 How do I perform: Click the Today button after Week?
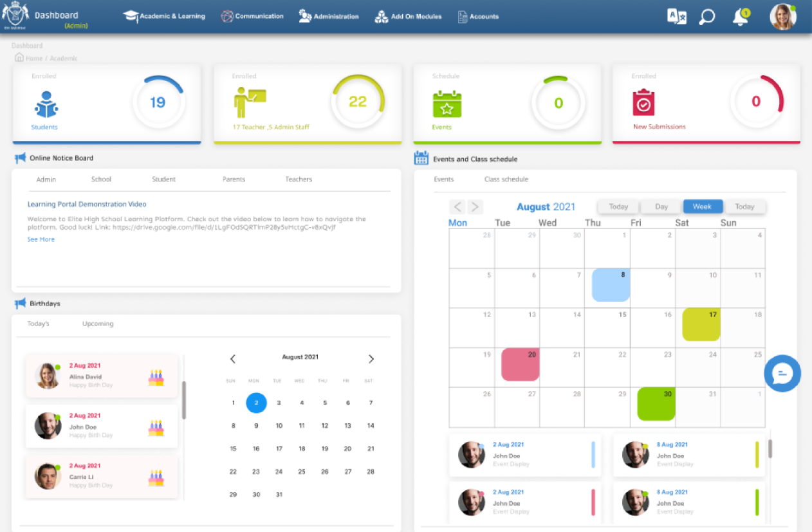click(x=744, y=206)
